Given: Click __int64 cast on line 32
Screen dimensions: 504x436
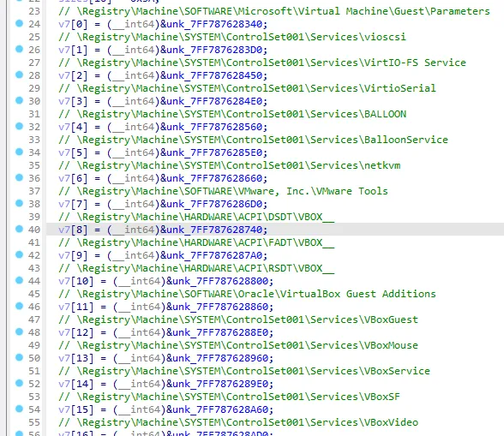Looking at the screenshot, I should click(134, 127).
